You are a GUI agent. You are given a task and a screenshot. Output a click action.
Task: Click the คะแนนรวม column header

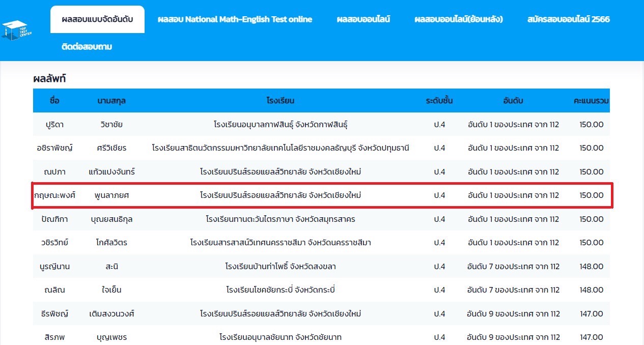point(592,101)
